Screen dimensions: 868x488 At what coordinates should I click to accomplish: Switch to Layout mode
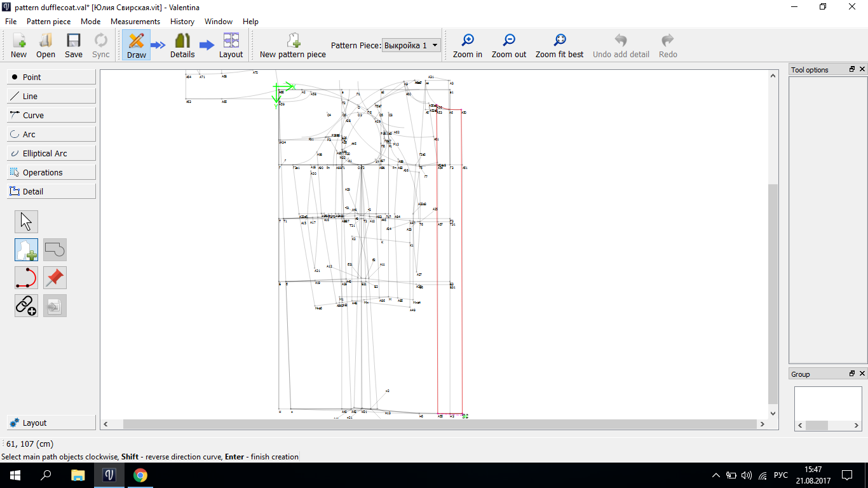(x=231, y=45)
